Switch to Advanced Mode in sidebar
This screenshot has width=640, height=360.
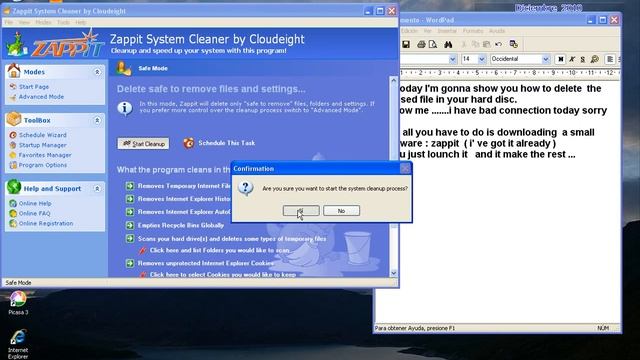tap(41, 97)
